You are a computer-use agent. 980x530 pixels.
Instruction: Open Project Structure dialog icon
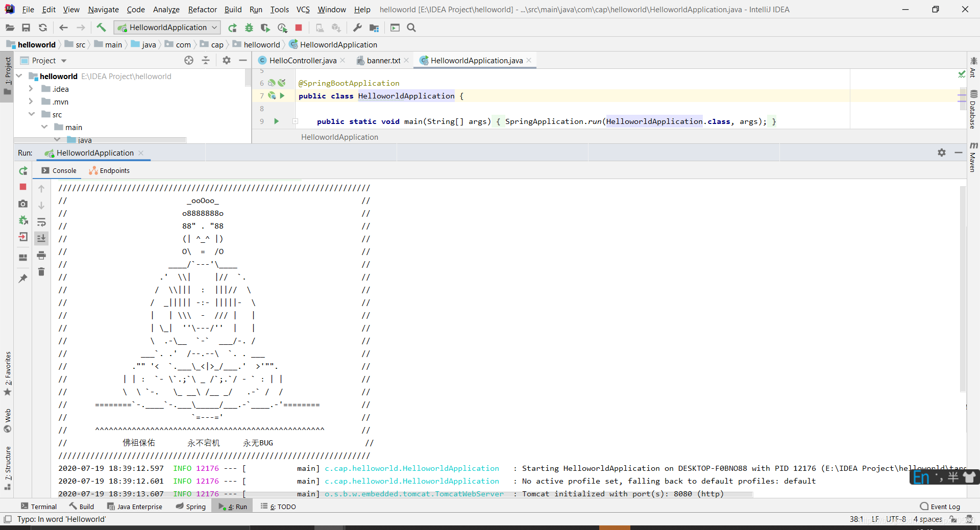(x=374, y=28)
